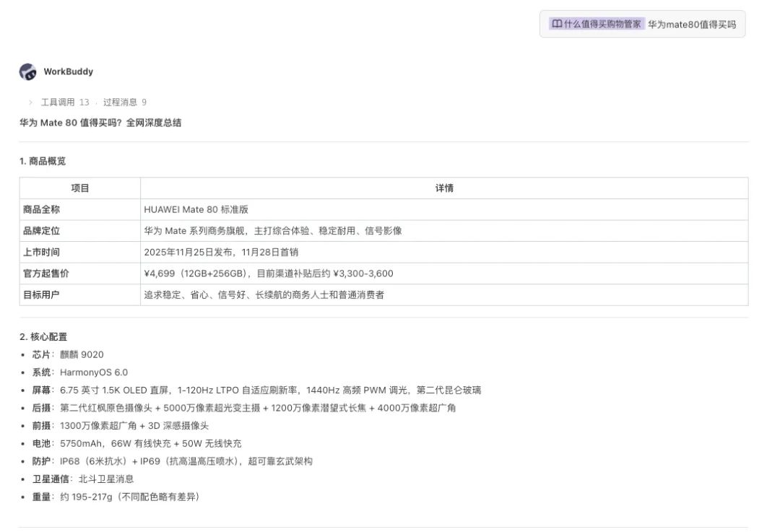Click the 2. 核心配置 section heading

(x=43, y=336)
